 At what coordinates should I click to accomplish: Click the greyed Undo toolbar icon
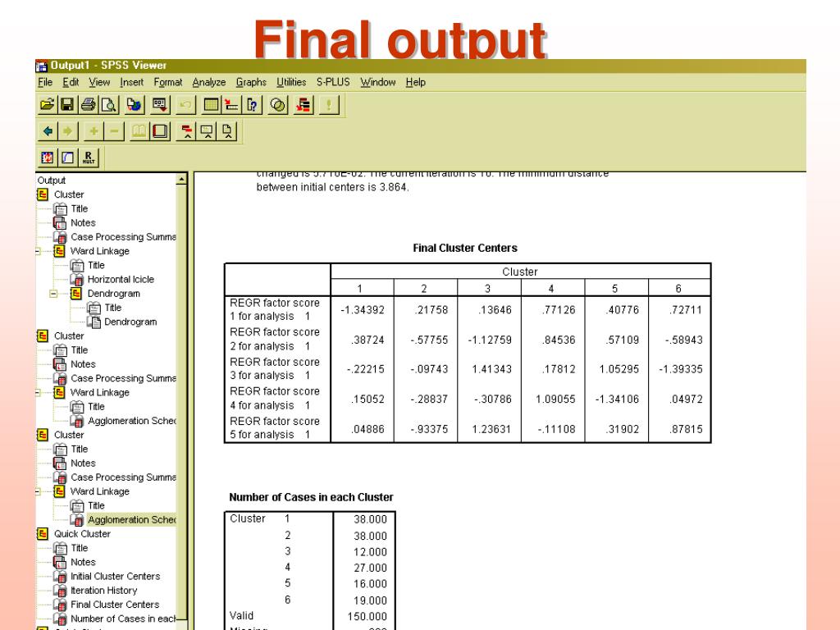click(x=185, y=104)
